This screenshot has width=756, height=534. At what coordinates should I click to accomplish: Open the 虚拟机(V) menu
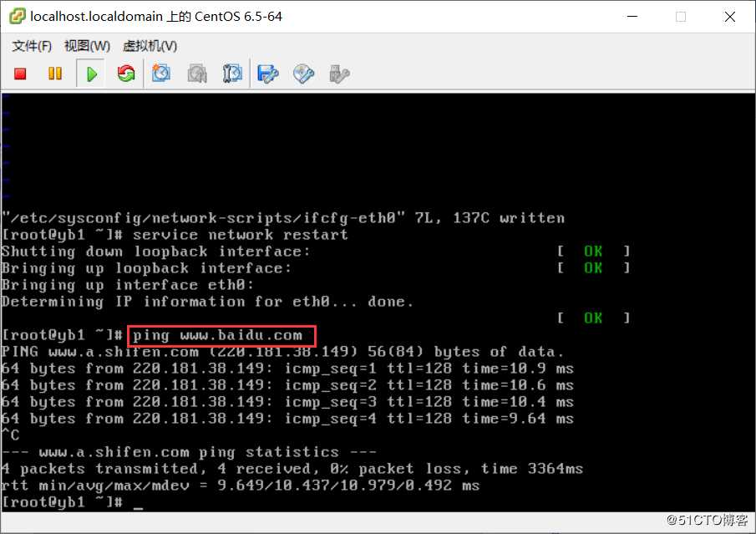point(150,46)
